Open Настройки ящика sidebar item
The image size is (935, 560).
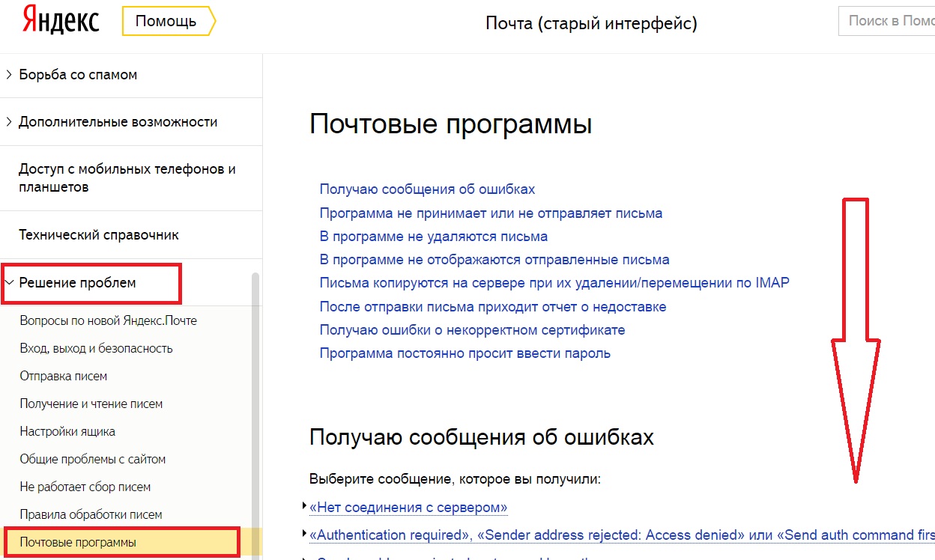[x=67, y=431]
